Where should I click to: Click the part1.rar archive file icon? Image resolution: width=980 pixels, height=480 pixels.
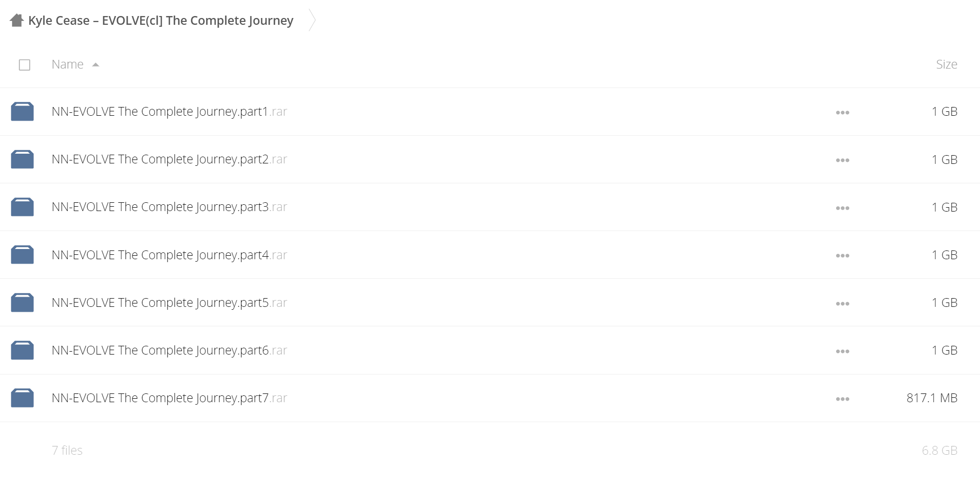(x=22, y=111)
